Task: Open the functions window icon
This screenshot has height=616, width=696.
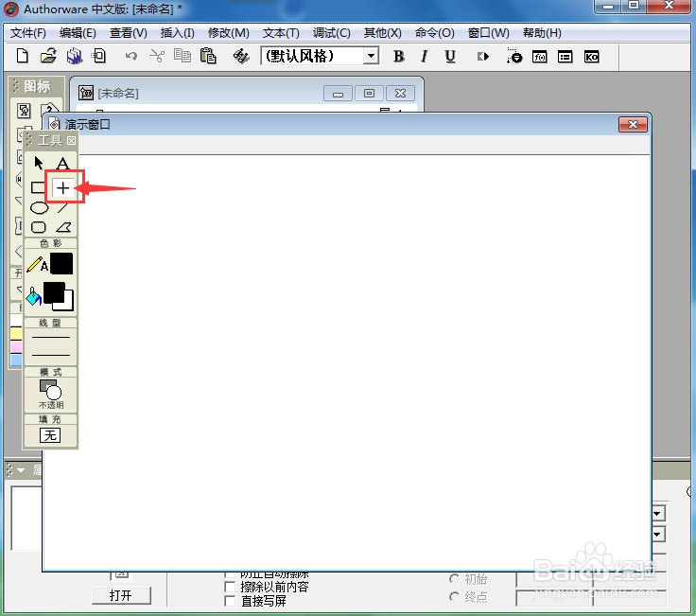Action: click(x=539, y=57)
